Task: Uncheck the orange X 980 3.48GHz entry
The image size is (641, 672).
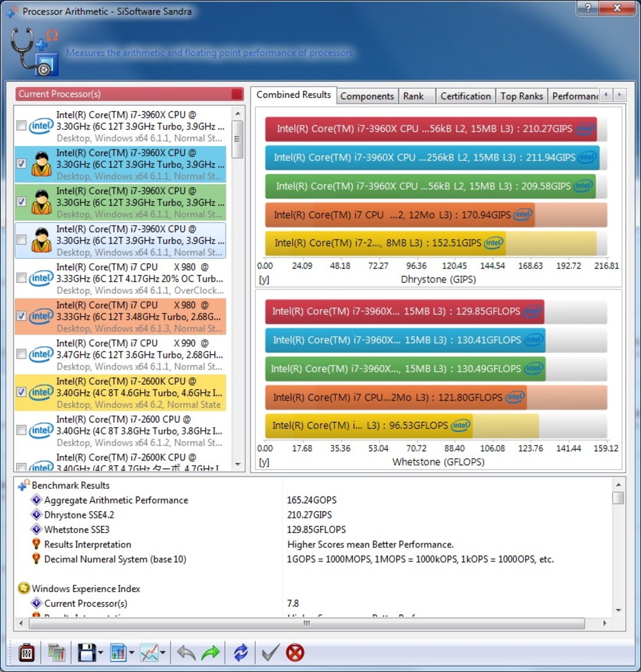Action: click(21, 316)
